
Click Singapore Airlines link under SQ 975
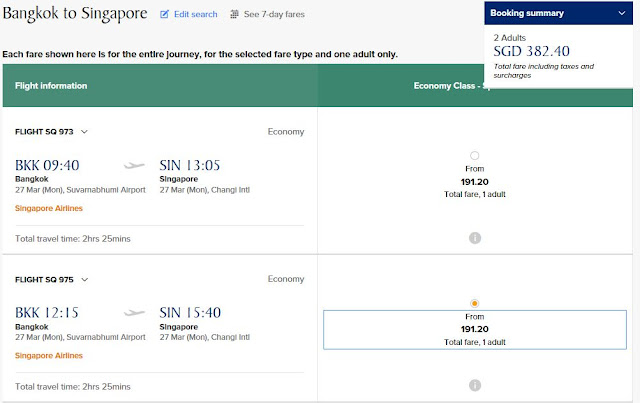[49, 355]
